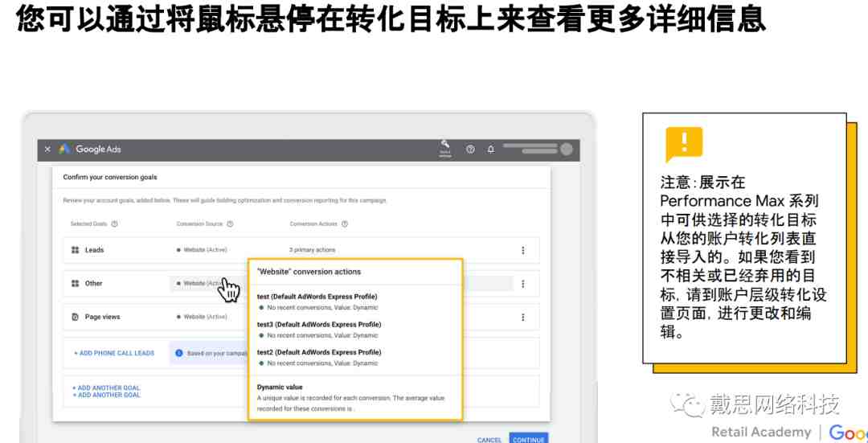This screenshot has height=443, width=868.
Task: Click + ADD PHONE CALL LEADS
Action: 114,353
